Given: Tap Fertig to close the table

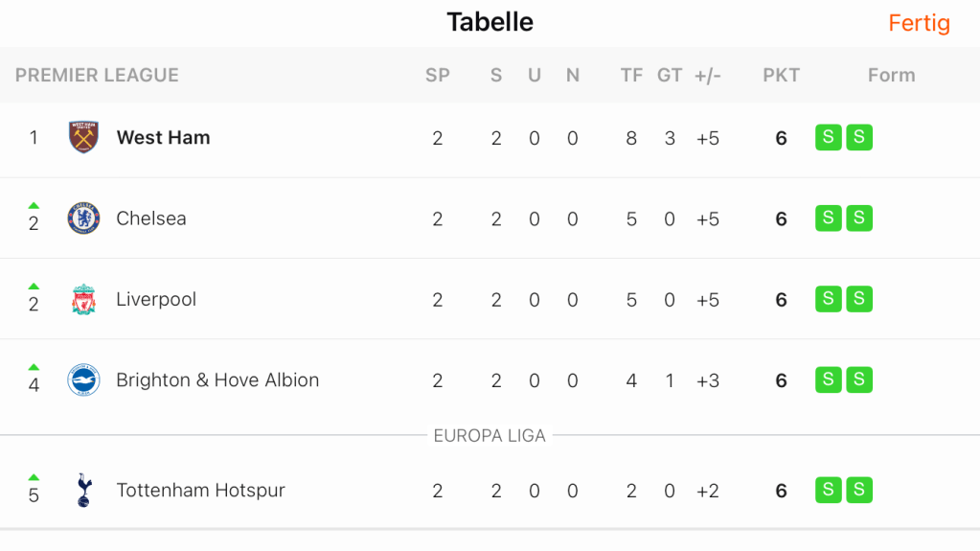Looking at the screenshot, I should (919, 23).
